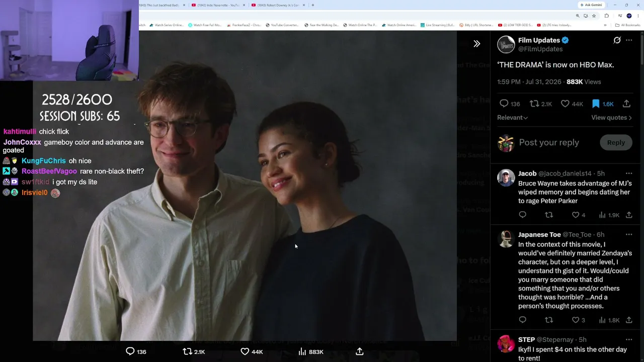Share the Film Updates post from sidebar

(626, 104)
